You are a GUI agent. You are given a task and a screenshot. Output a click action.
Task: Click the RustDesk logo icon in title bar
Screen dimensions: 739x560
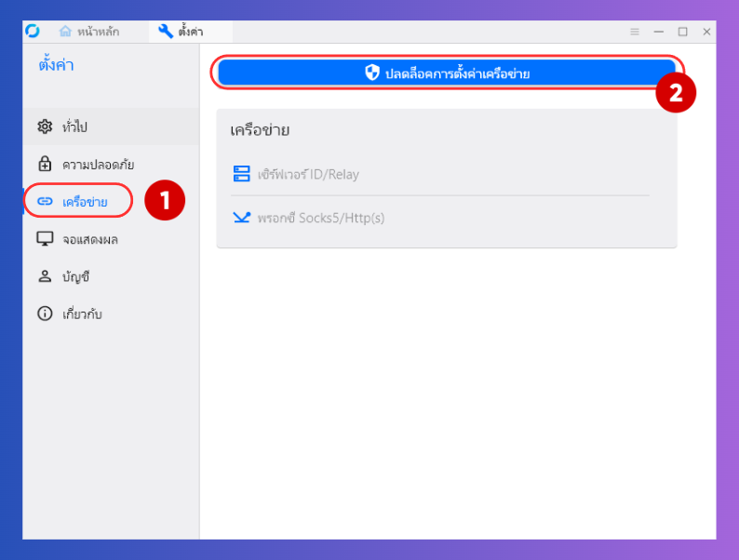33,31
